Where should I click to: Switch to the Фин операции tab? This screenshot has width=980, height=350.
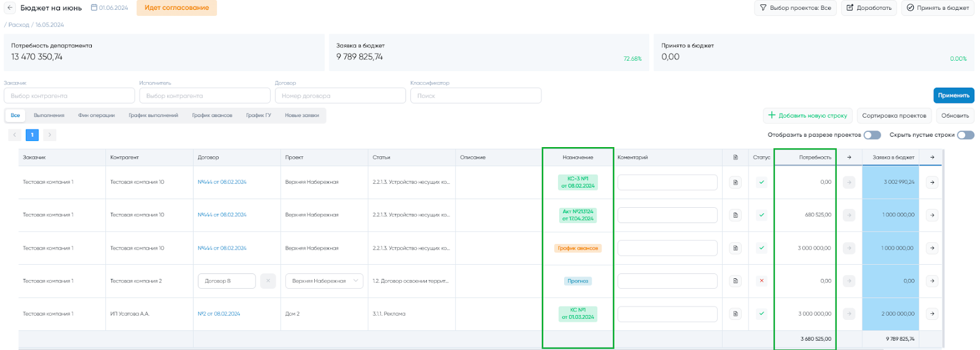coord(96,115)
